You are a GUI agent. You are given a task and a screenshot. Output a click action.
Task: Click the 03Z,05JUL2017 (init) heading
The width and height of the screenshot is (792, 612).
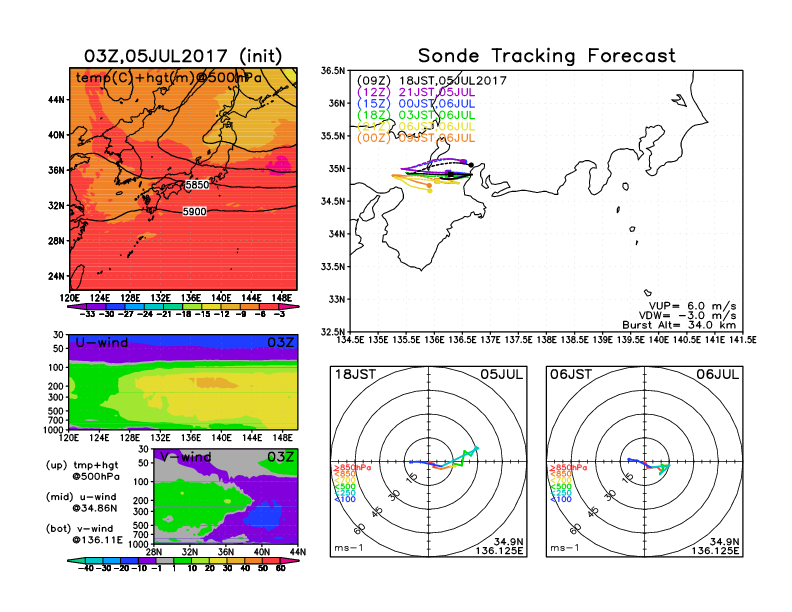pos(183,56)
